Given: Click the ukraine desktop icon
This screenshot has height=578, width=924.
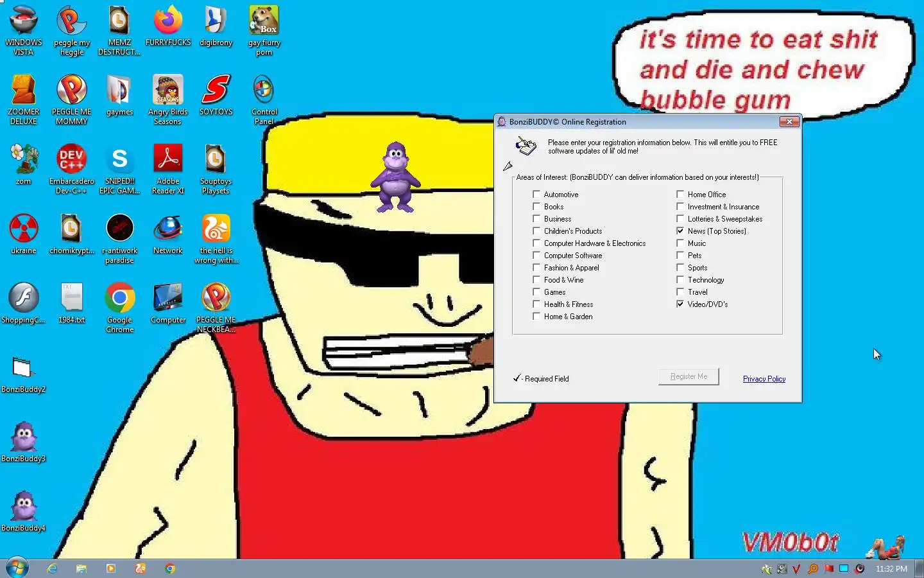Looking at the screenshot, I should point(23,234).
